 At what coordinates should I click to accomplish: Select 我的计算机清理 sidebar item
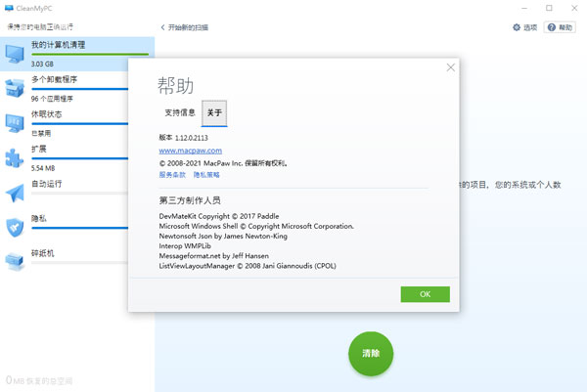click(77, 54)
